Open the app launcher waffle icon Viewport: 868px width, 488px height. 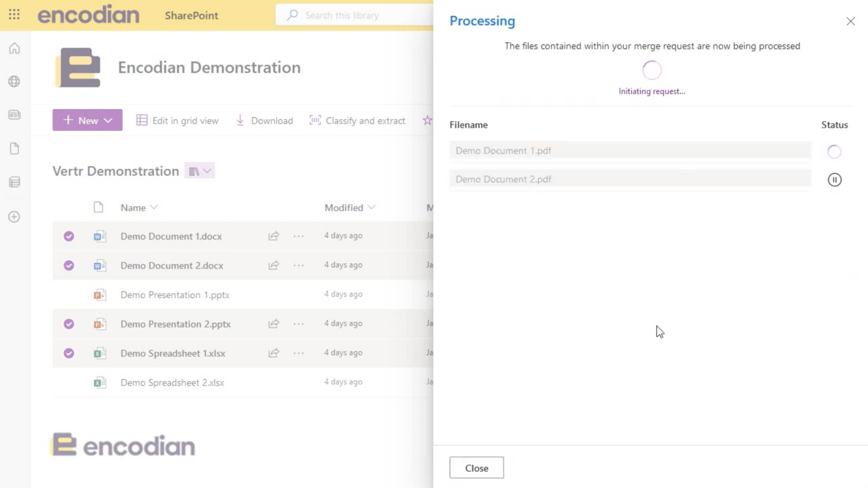point(14,15)
